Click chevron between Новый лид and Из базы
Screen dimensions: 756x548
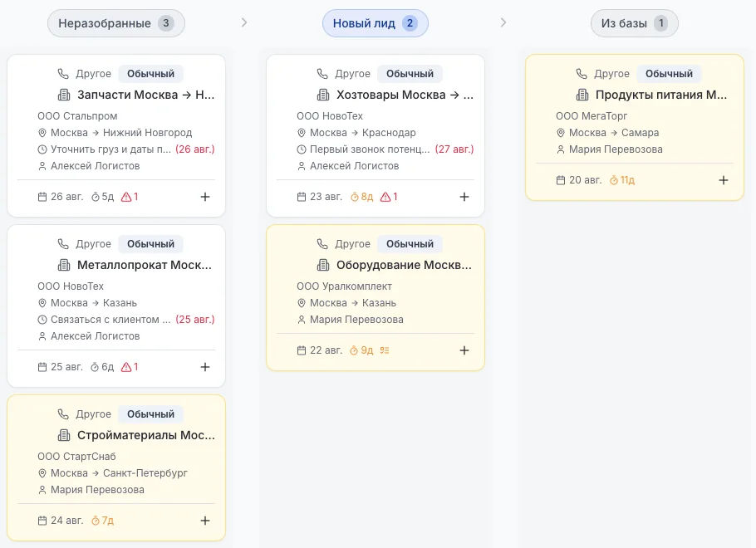[503, 22]
